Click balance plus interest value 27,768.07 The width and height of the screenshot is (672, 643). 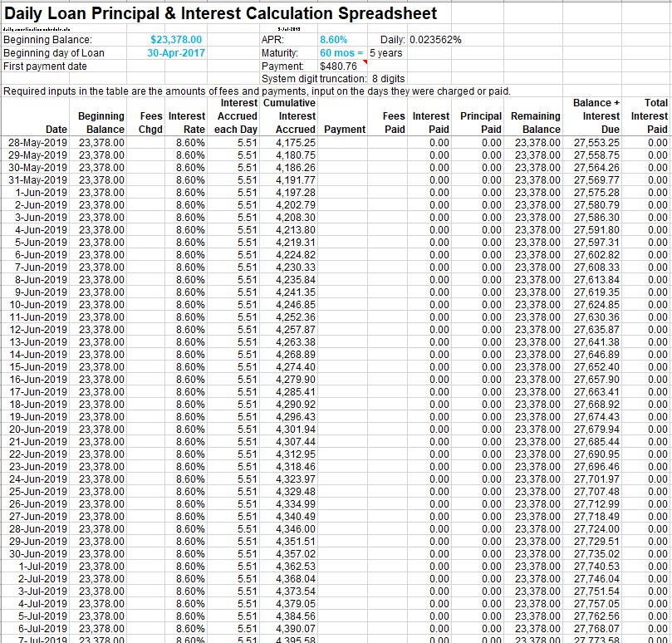point(597,628)
